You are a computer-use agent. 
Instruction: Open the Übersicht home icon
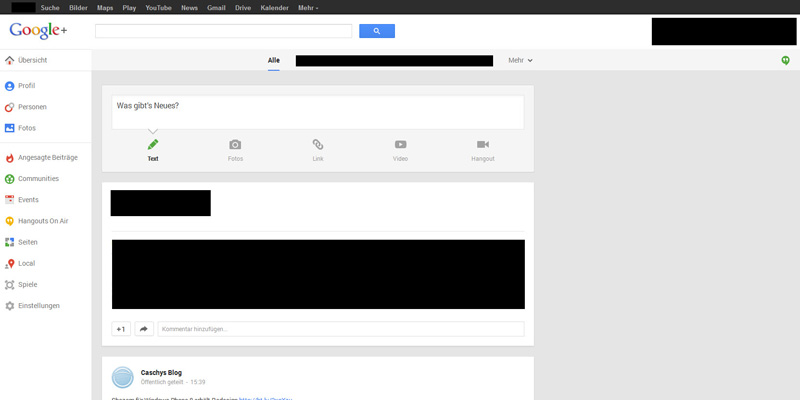(x=9, y=60)
